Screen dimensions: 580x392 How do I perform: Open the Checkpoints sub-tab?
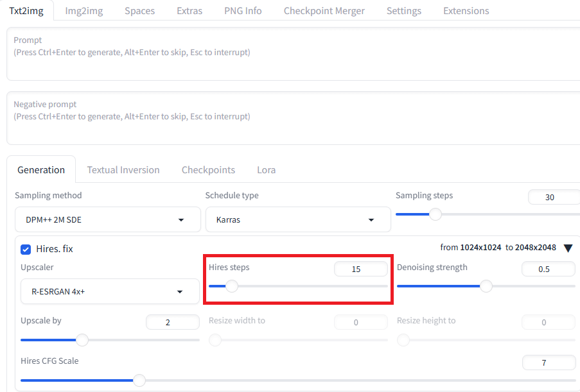point(208,170)
